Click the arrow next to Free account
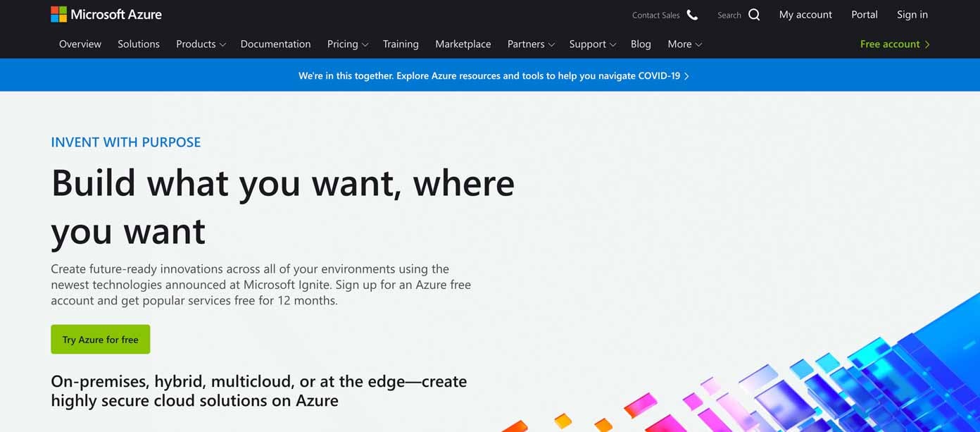This screenshot has height=432, width=980. tap(928, 44)
